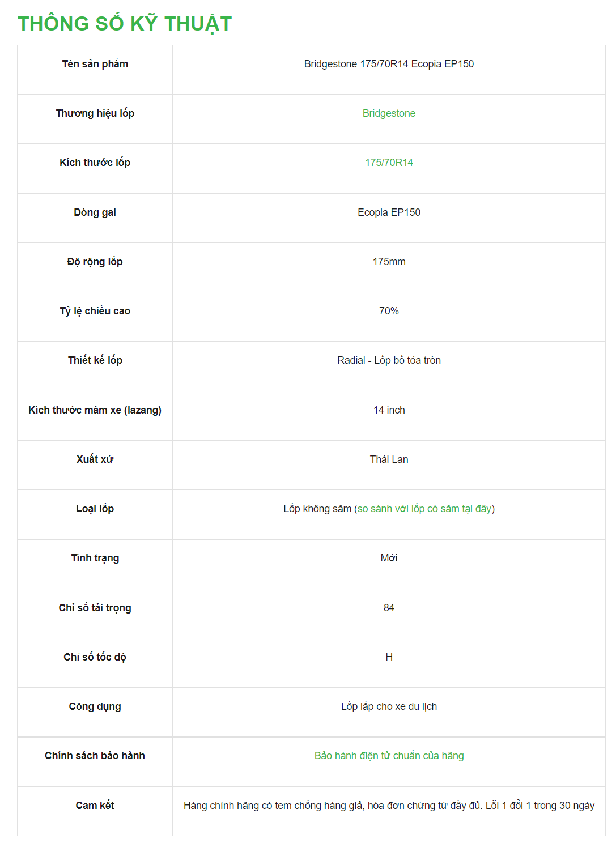Click product name Bridgestone 175/70R14 Ecopia EP150
Image resolution: width=616 pixels, height=843 pixels.
coord(389,64)
